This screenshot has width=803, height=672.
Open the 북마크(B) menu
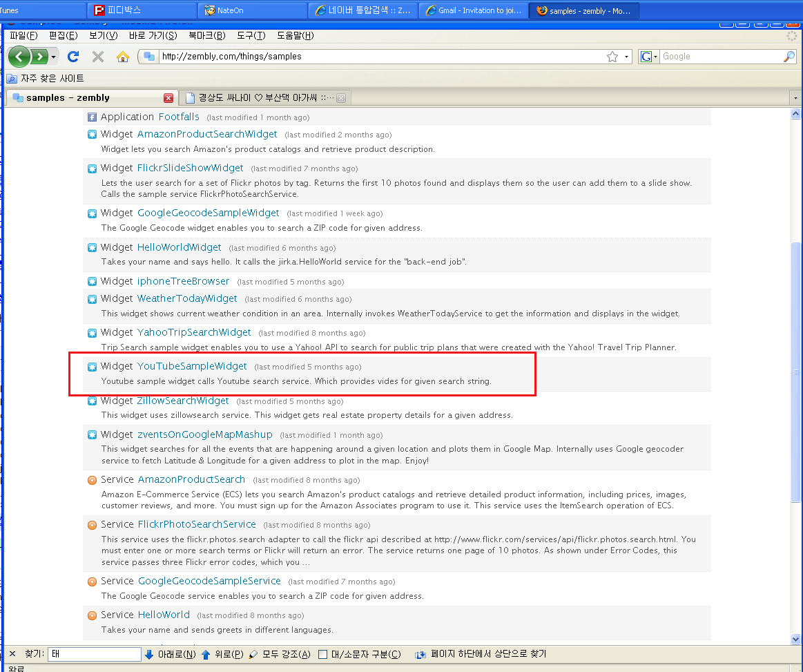207,35
